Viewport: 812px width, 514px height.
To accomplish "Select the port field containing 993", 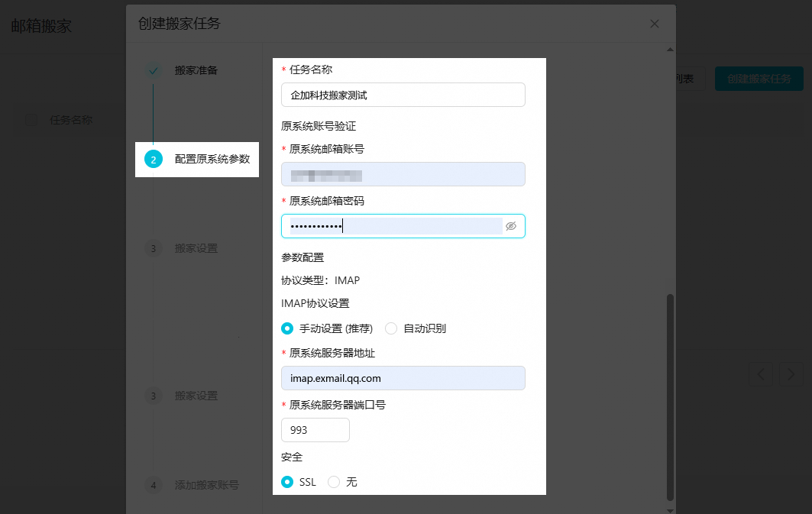I will tap(315, 430).
